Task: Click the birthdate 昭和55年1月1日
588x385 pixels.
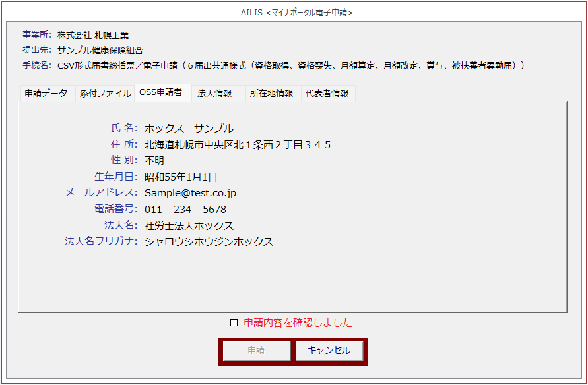Action: click(181, 177)
